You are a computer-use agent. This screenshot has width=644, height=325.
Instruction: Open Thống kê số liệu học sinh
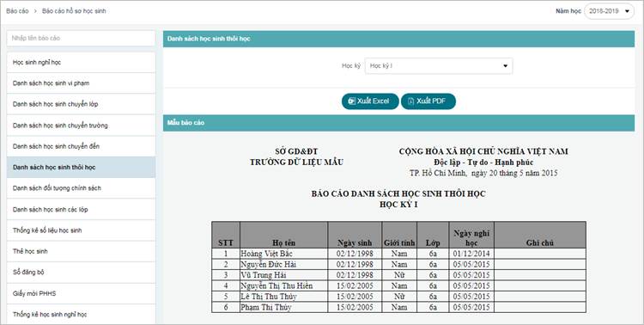pyautogui.click(x=81, y=230)
